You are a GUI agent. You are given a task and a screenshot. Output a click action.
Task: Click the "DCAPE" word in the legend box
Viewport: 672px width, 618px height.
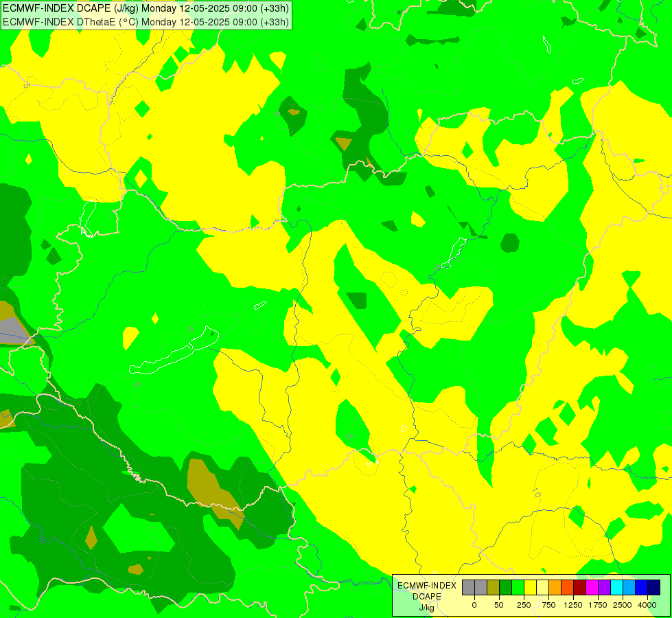click(x=427, y=597)
